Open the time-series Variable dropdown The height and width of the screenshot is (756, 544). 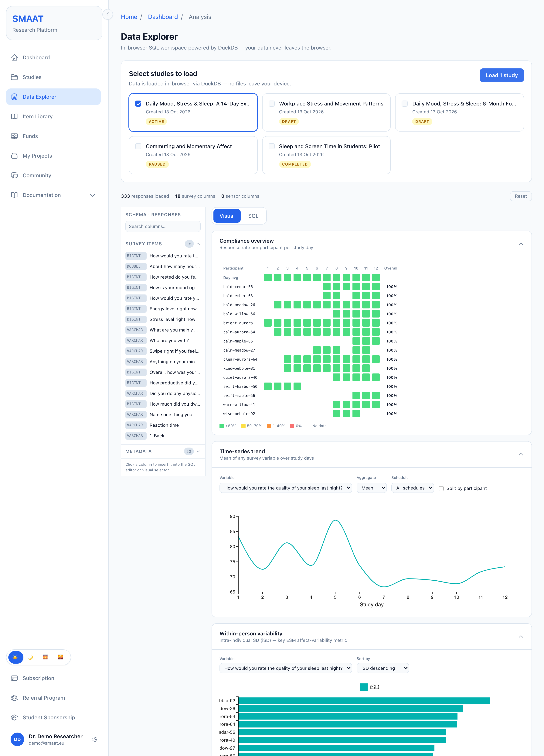285,488
